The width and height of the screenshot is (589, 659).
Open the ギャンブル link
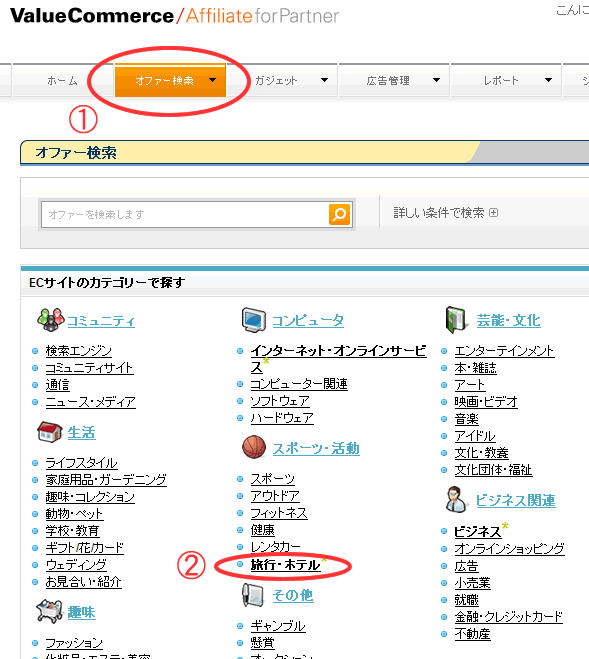(x=278, y=626)
